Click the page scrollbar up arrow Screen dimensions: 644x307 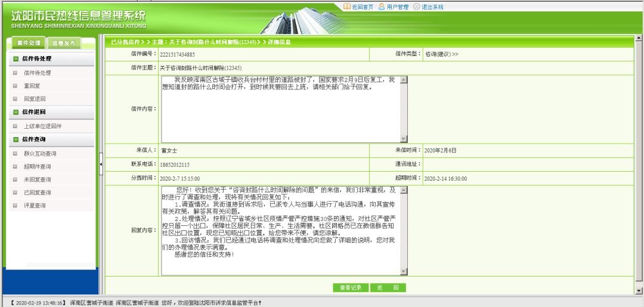tap(639, 38)
